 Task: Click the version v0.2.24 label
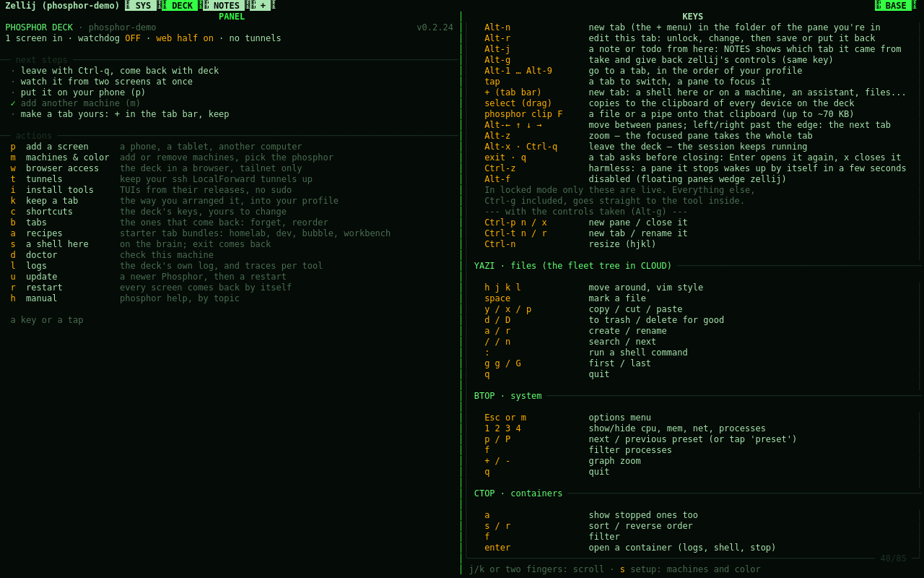click(x=435, y=27)
